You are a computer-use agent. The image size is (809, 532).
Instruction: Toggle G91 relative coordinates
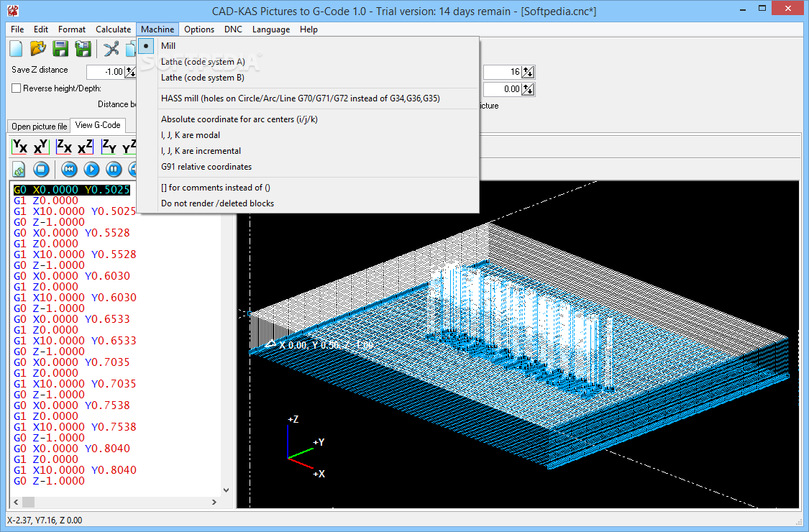pos(308,167)
